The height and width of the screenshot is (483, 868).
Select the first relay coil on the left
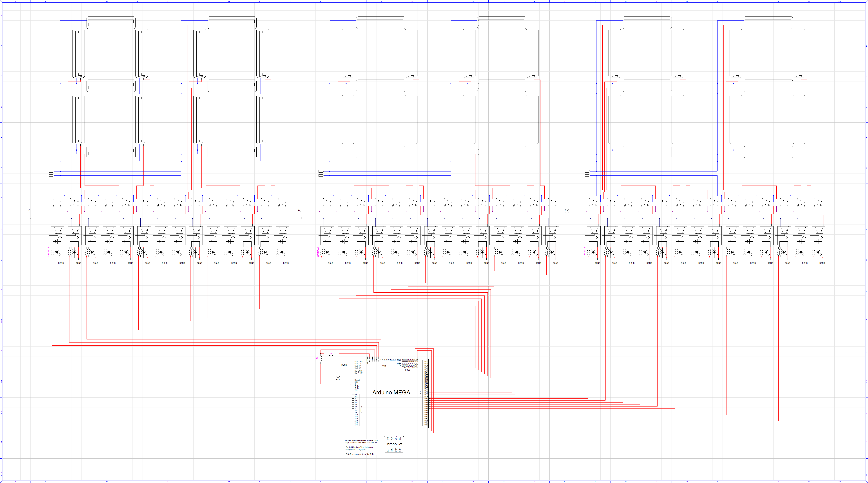coord(57,205)
